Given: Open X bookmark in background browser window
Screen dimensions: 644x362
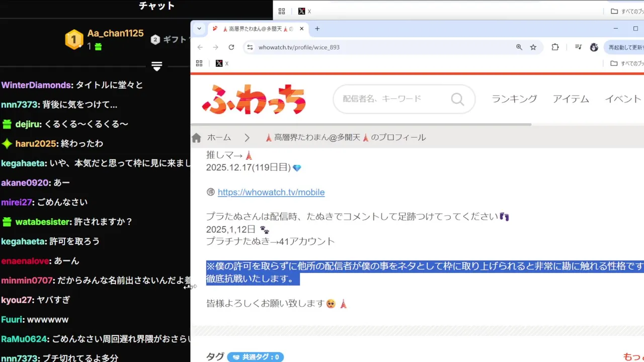Looking at the screenshot, I should pyautogui.click(x=304, y=11).
